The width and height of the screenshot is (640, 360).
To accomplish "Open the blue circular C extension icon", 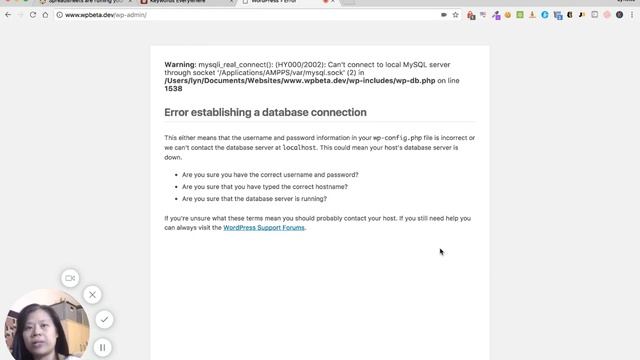I will click(x=545, y=15).
